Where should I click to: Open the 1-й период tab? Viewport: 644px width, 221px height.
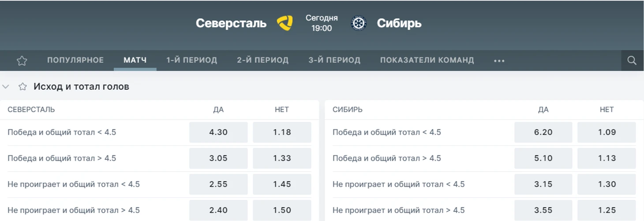[192, 60]
